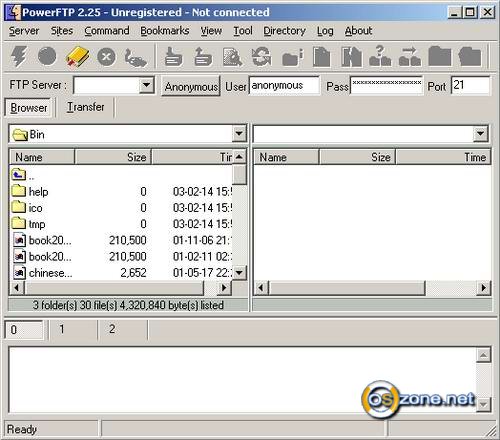Click the Port number field
The image size is (500, 440).
(x=471, y=86)
